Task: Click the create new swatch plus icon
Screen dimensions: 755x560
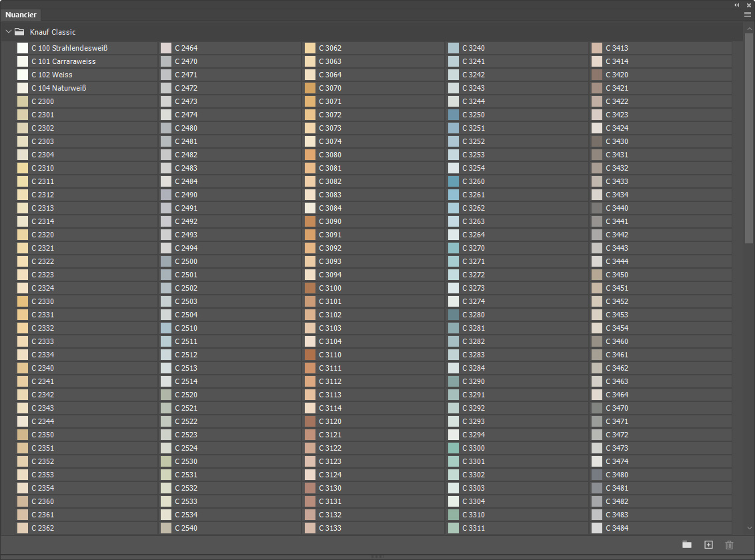Action: click(708, 545)
